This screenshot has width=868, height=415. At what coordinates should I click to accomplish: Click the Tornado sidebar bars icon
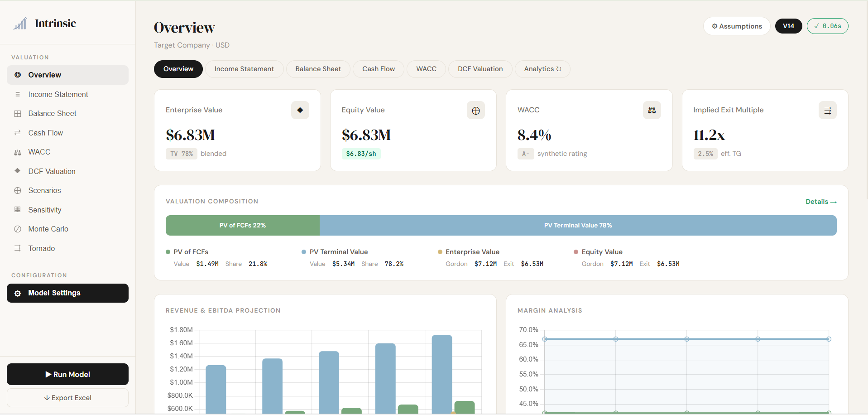[x=18, y=248]
